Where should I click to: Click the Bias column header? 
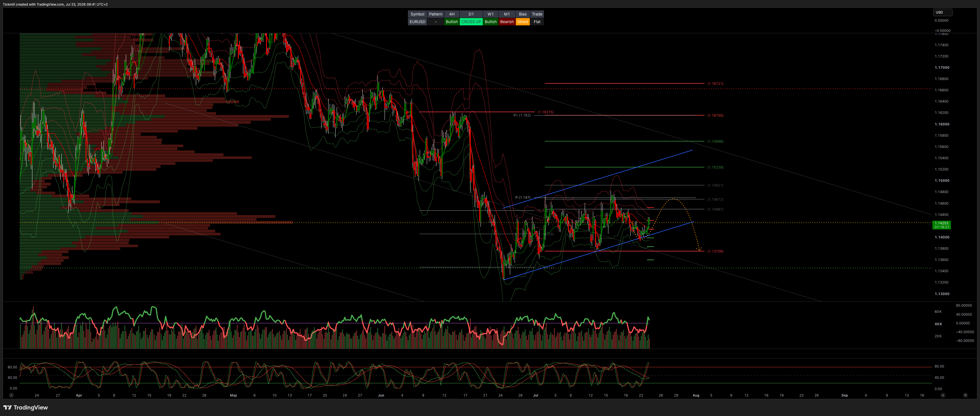pyautogui.click(x=523, y=14)
